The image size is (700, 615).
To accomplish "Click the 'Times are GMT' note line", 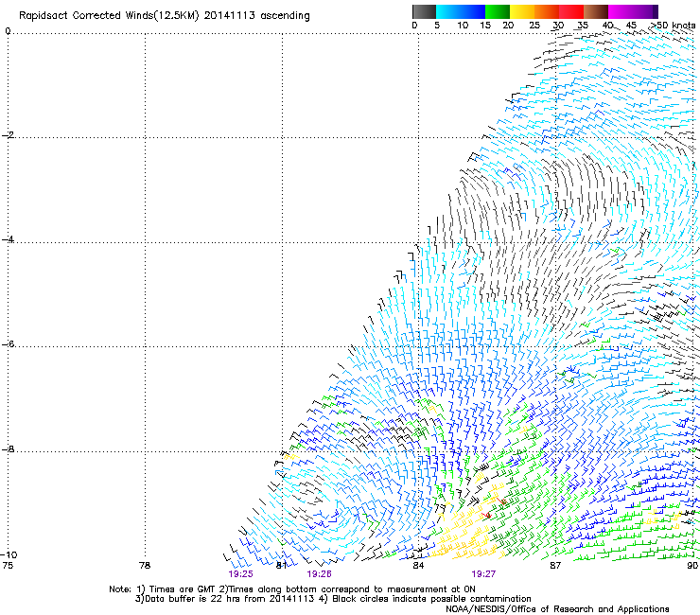I will 292,589.
